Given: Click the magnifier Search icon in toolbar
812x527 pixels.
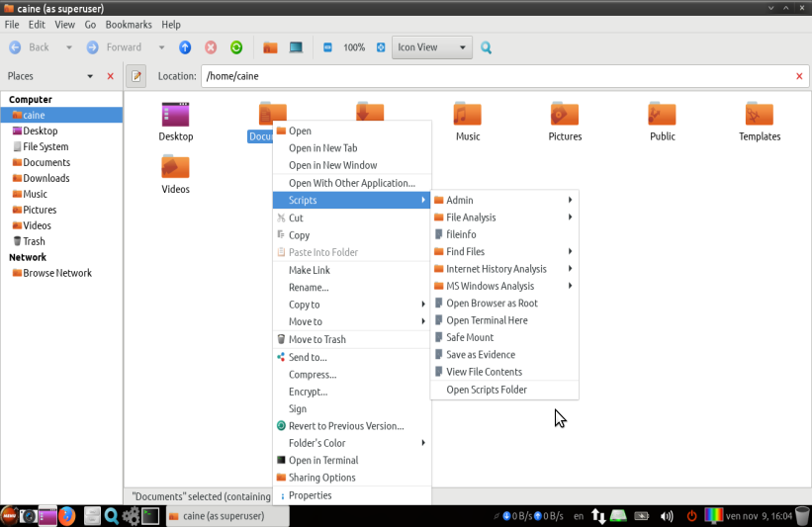Looking at the screenshot, I should point(486,47).
